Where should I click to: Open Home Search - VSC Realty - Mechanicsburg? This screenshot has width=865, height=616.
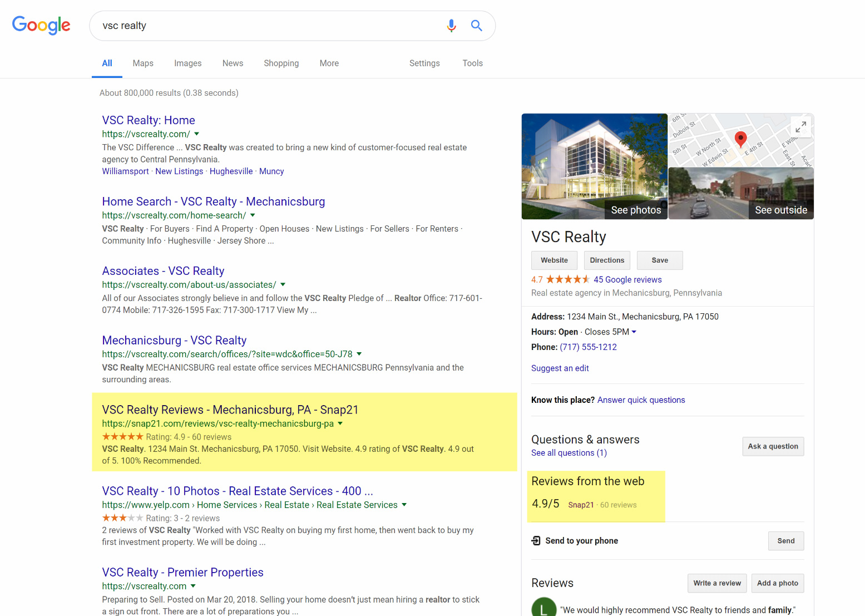(x=214, y=201)
